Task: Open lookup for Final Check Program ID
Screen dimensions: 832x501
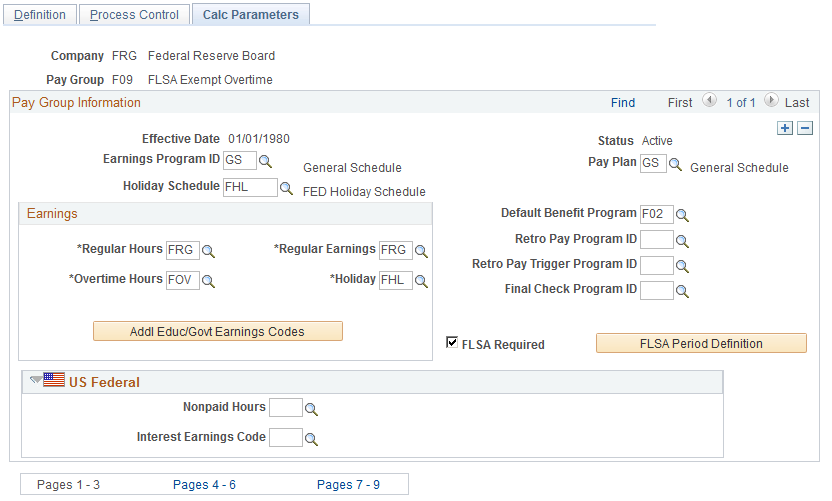Action: point(682,291)
